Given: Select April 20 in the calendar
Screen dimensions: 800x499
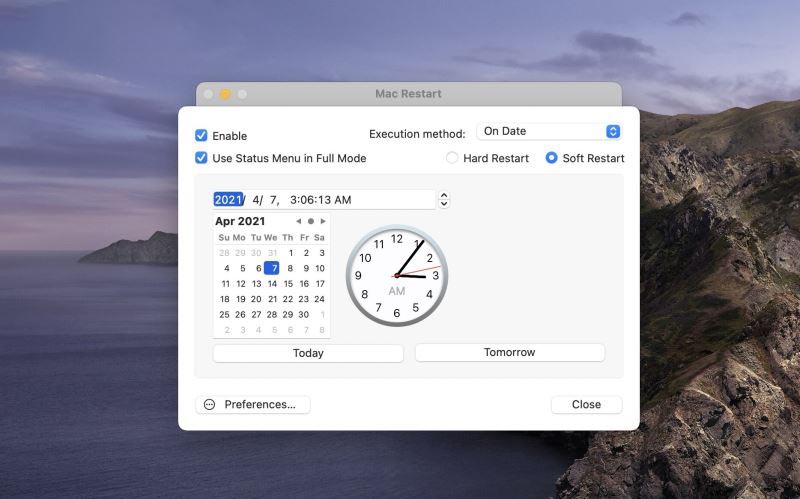Looking at the screenshot, I should tap(256, 299).
